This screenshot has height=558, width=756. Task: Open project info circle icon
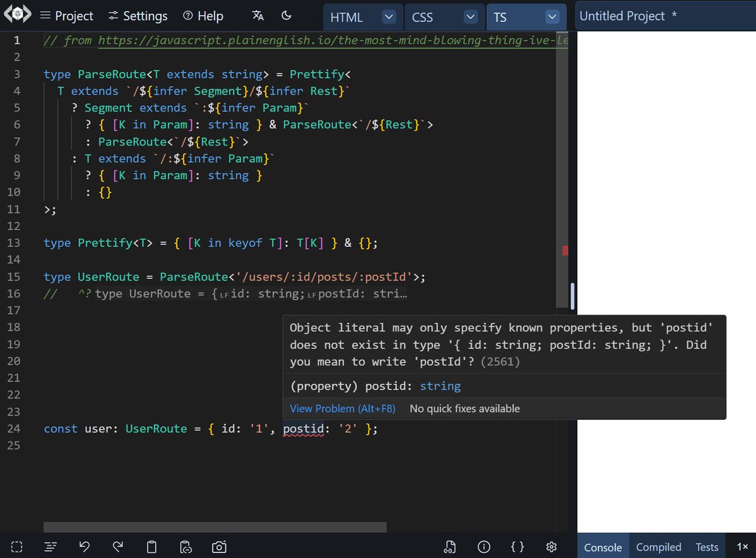pos(484,547)
